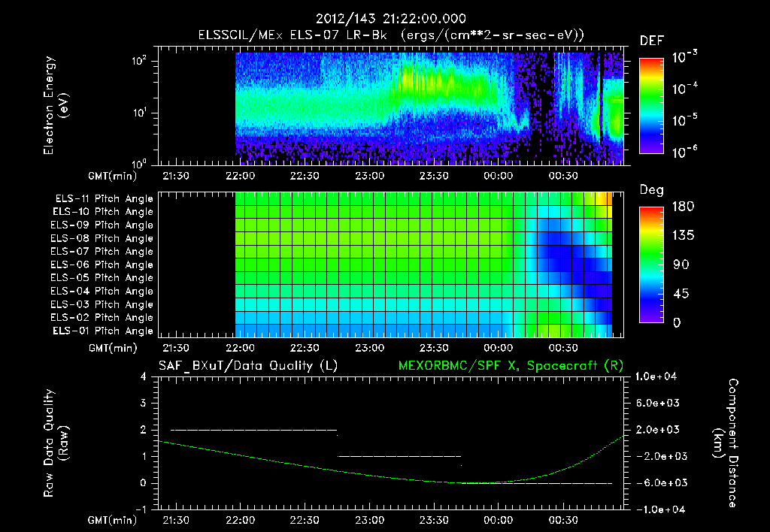Image resolution: width=770 pixels, height=532 pixels.
Task: Click the green MEXORBMC/SPF X, Spacecraft (R) legend
Action: 511,366
